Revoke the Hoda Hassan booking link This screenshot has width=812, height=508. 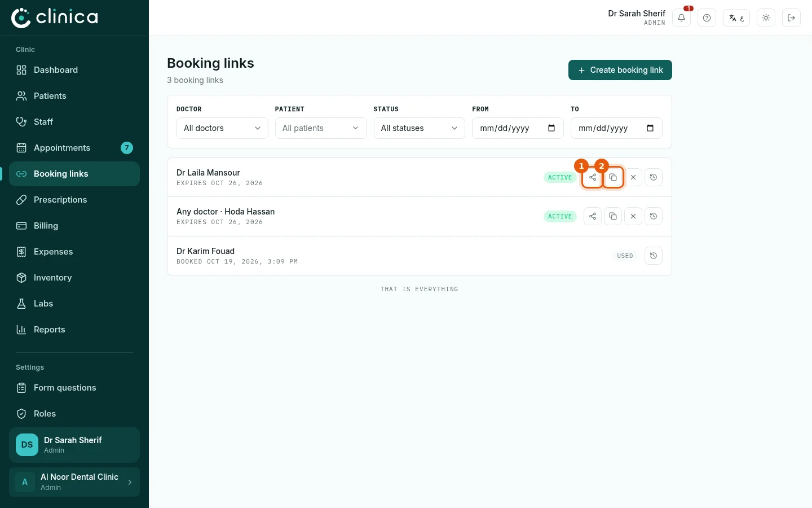click(633, 216)
